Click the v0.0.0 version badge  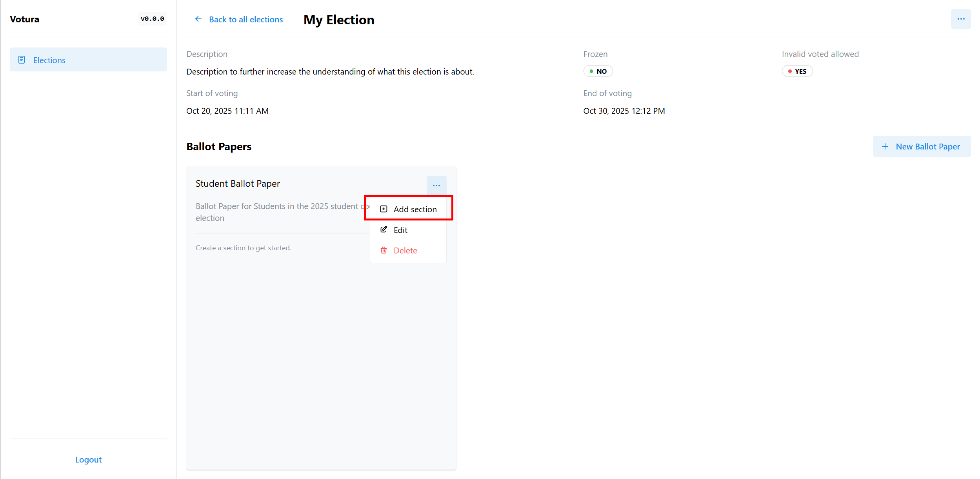pos(152,19)
